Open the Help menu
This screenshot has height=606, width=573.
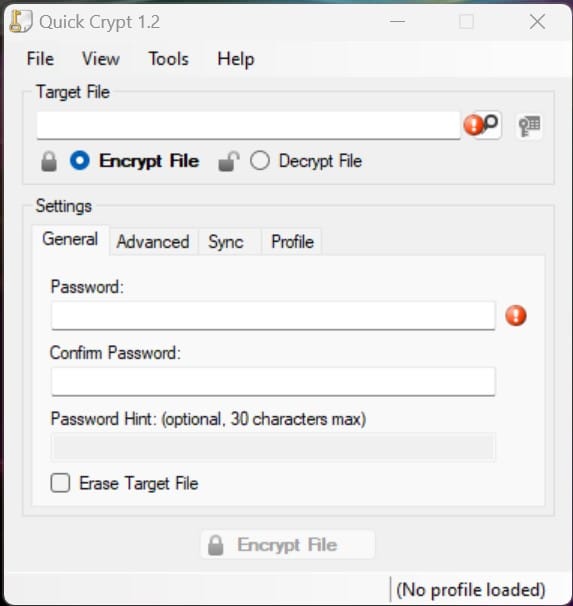pyautogui.click(x=236, y=59)
